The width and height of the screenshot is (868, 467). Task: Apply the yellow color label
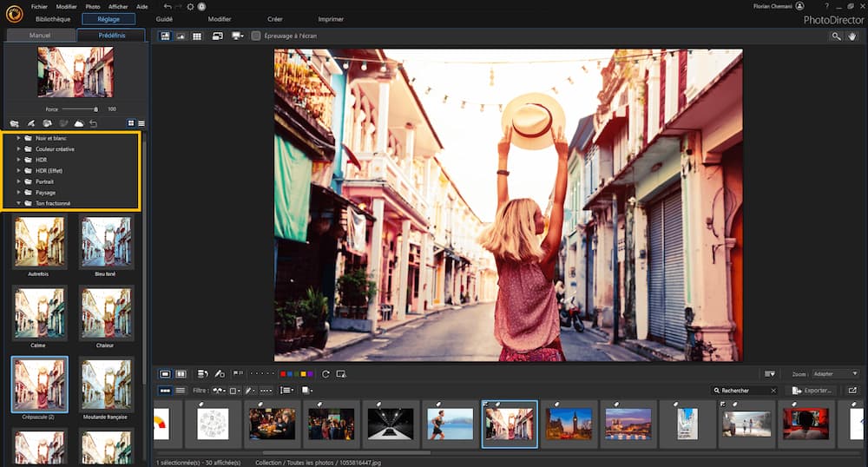(303, 374)
